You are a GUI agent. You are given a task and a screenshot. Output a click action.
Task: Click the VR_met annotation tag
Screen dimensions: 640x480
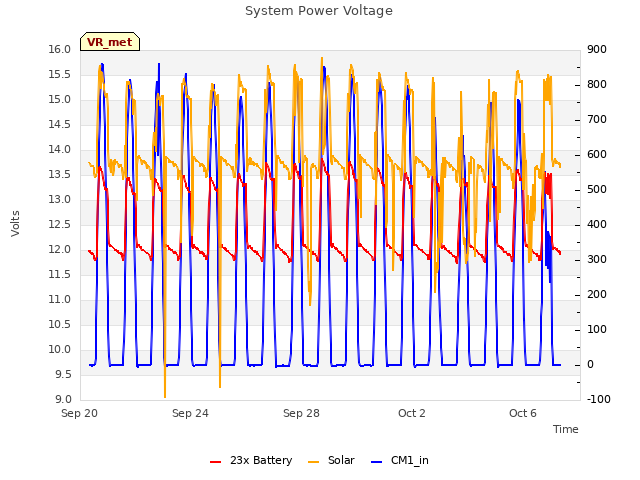click(x=110, y=42)
